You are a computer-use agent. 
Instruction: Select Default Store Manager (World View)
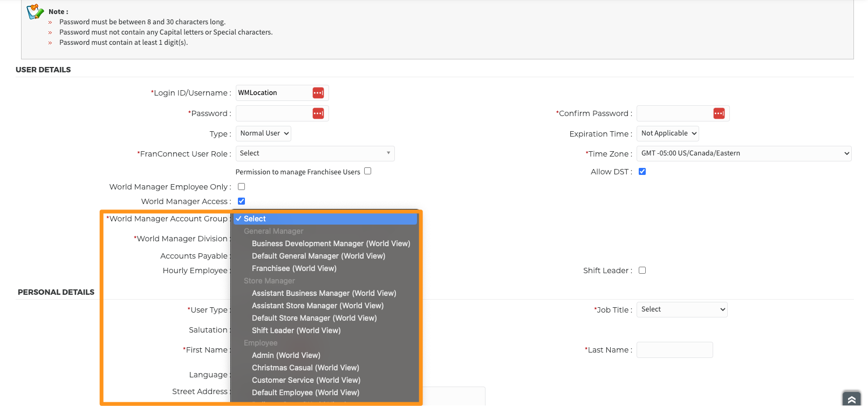pyautogui.click(x=314, y=318)
